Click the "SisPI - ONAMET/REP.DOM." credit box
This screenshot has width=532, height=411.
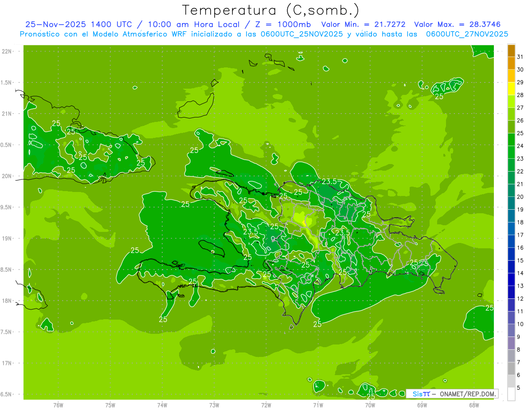click(x=452, y=394)
